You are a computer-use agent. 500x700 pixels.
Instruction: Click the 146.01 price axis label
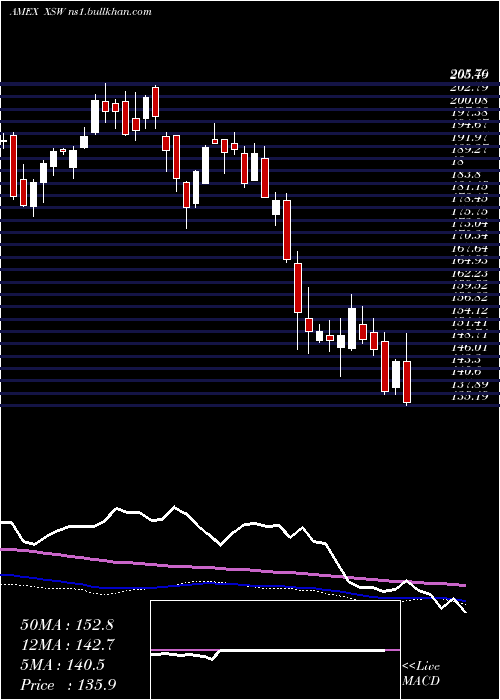(468, 347)
